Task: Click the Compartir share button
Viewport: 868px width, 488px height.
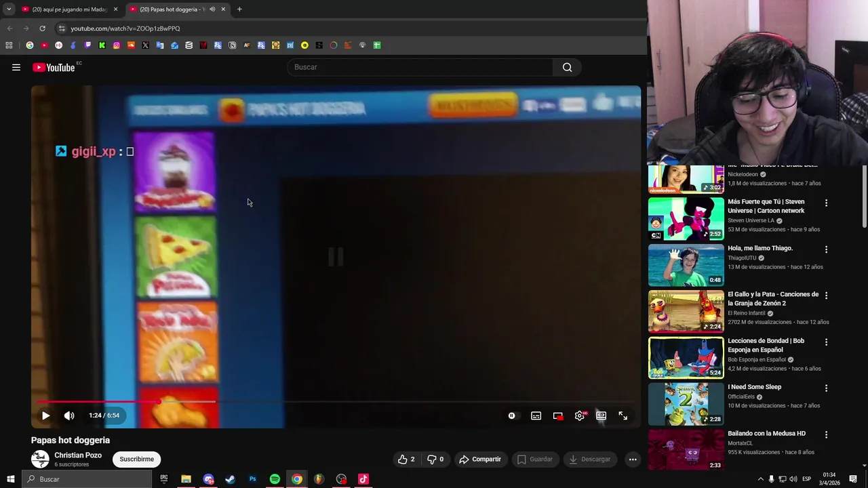Action: (x=480, y=459)
